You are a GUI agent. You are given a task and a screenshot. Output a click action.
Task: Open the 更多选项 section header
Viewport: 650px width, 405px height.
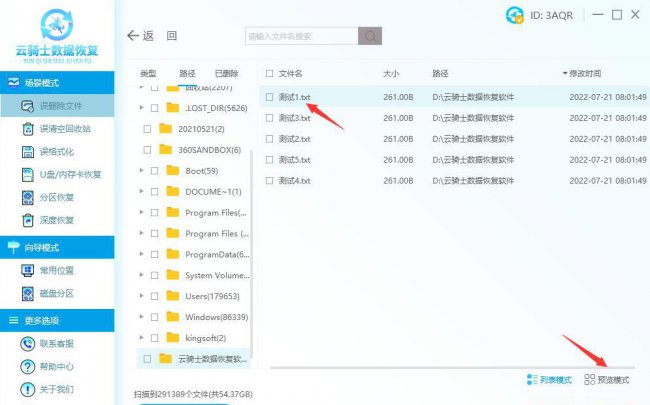click(x=57, y=320)
